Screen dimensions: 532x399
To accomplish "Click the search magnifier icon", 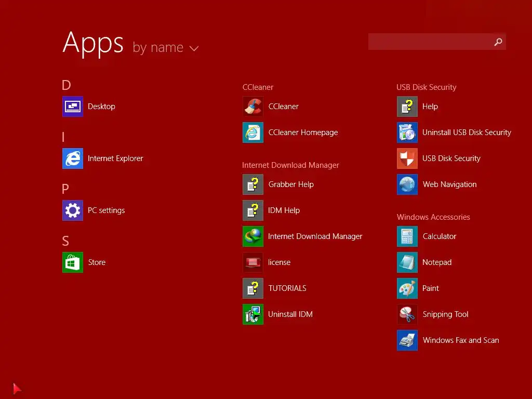I will click(x=498, y=42).
